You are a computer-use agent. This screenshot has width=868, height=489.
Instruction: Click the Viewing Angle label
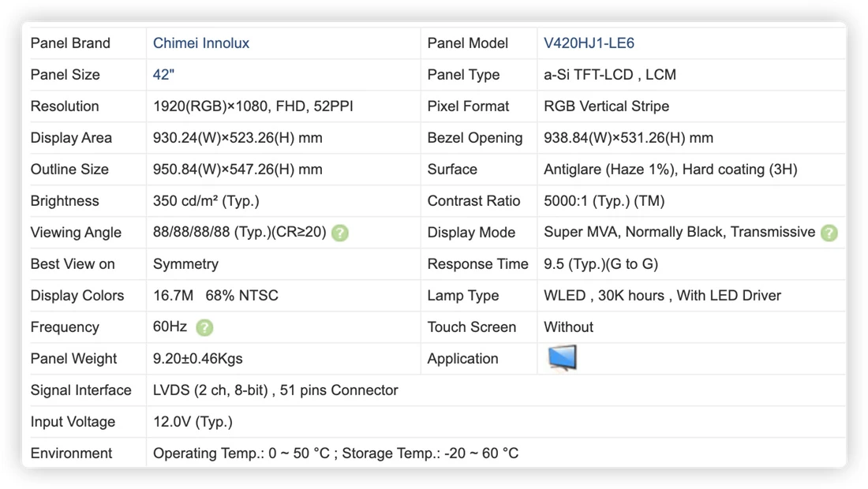coord(76,233)
